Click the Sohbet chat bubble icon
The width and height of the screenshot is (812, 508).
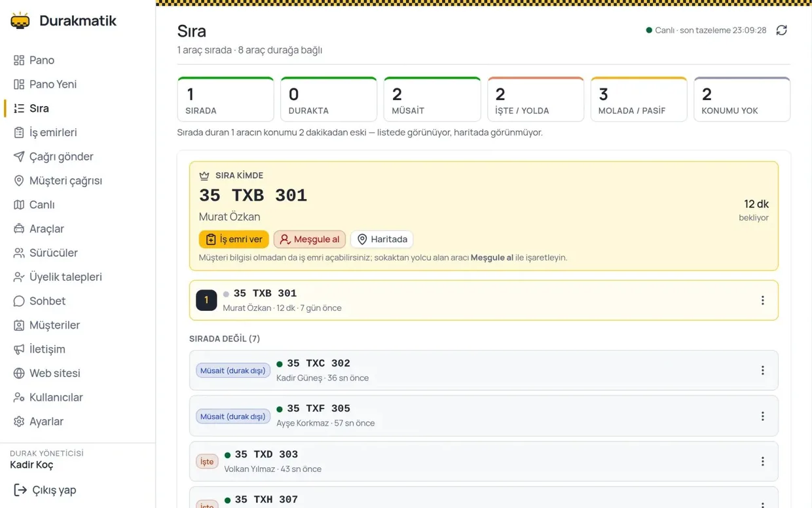pyautogui.click(x=19, y=301)
